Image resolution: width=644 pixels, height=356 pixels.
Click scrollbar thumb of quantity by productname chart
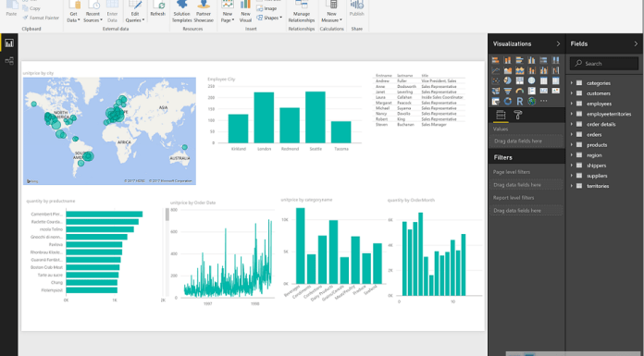pyautogui.click(x=167, y=215)
